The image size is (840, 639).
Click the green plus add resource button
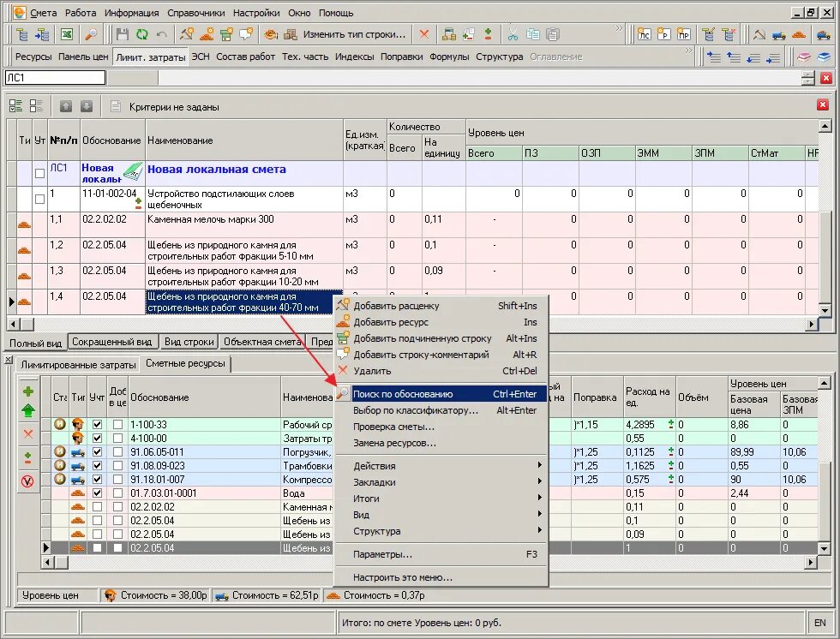click(28, 391)
